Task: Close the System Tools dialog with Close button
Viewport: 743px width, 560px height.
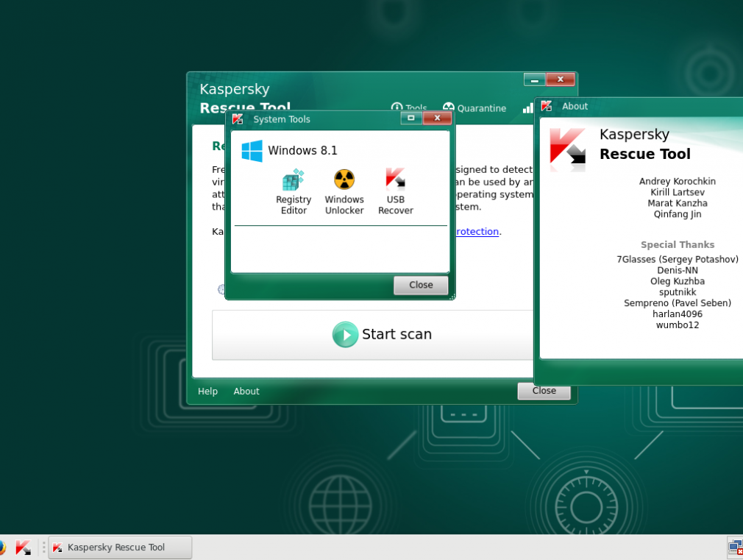Action: point(421,285)
